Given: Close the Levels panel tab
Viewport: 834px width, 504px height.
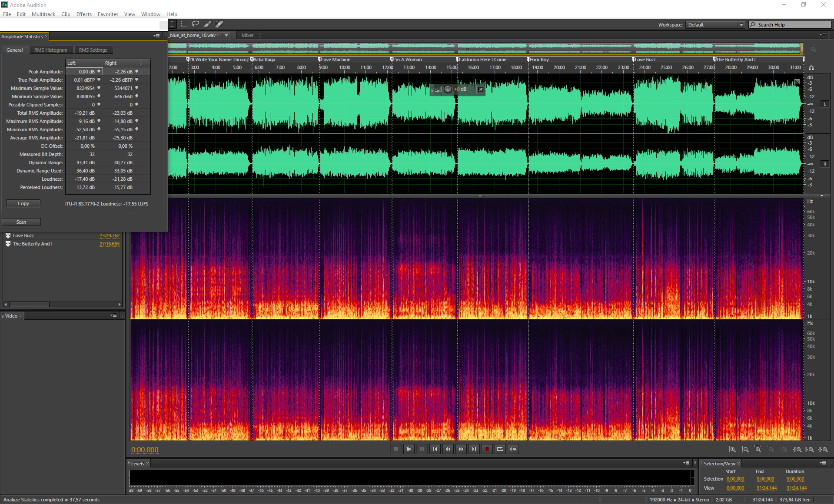Looking at the screenshot, I should (147, 464).
